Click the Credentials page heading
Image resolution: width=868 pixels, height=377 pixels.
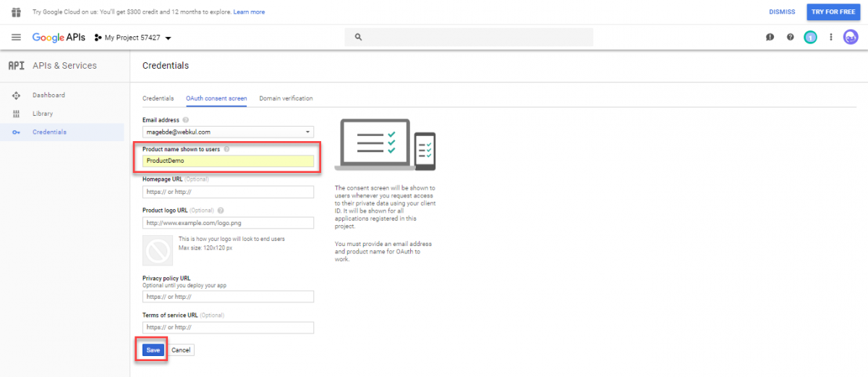[x=166, y=66]
